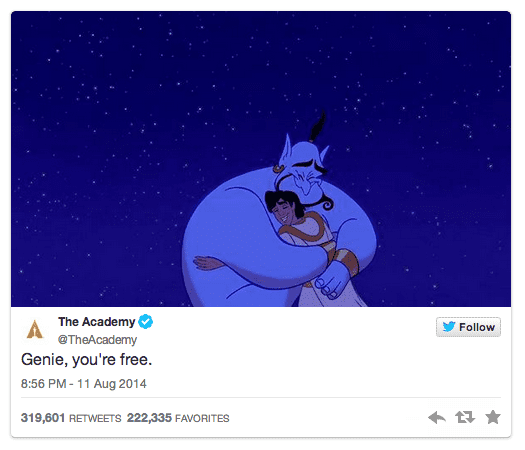Reply to the tweet using arrow icon
Viewport: 525px width, 450px height.
pyautogui.click(x=437, y=418)
